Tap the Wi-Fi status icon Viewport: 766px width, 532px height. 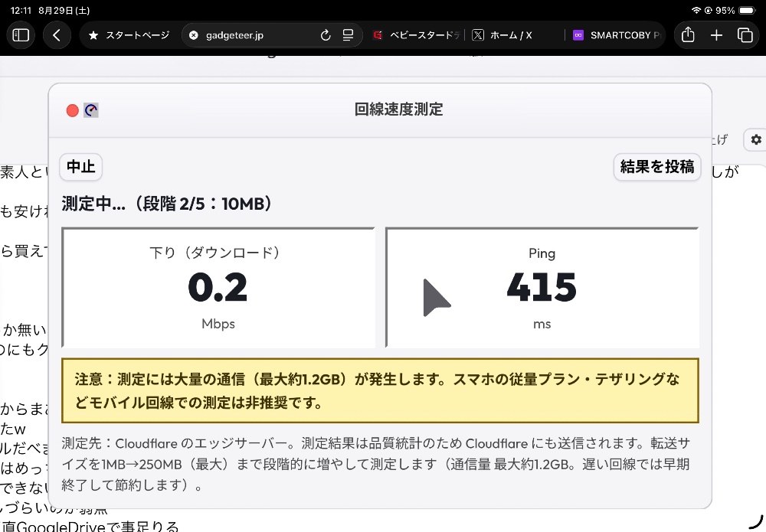coord(696,10)
